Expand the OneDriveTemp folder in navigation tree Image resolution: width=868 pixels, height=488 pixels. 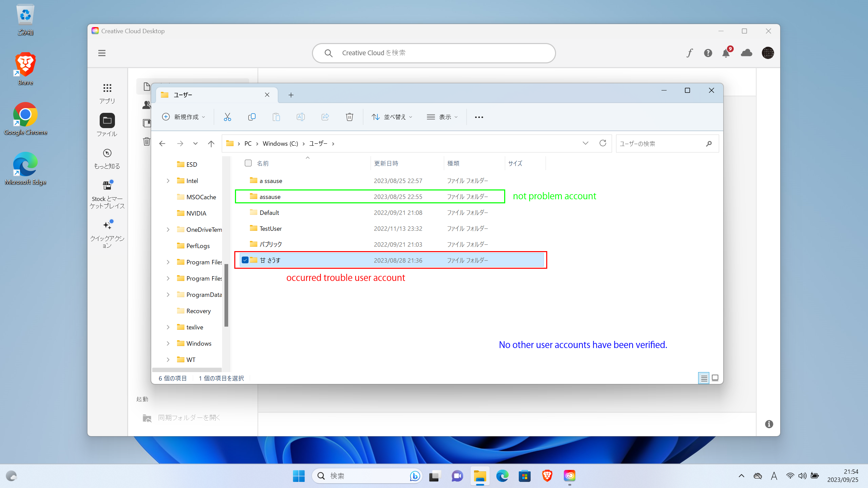[x=168, y=229]
